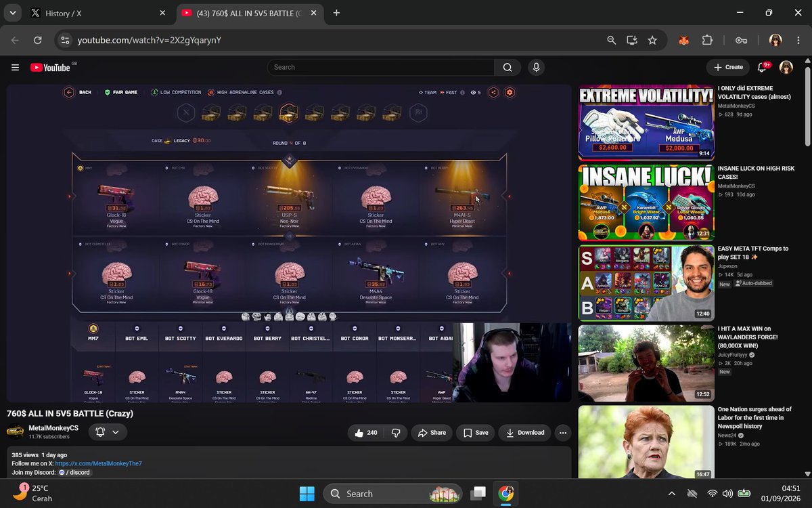Open Chrome extensions puzzle menu
The image size is (812, 508).
707,40
